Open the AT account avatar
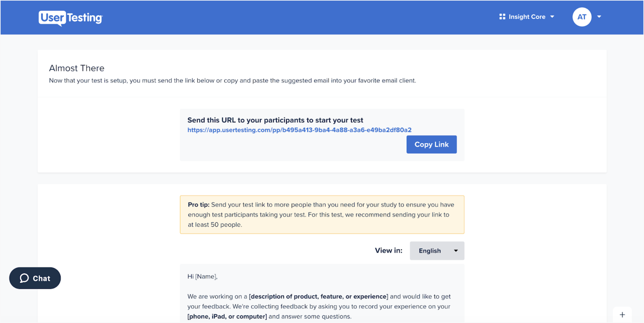 click(582, 17)
